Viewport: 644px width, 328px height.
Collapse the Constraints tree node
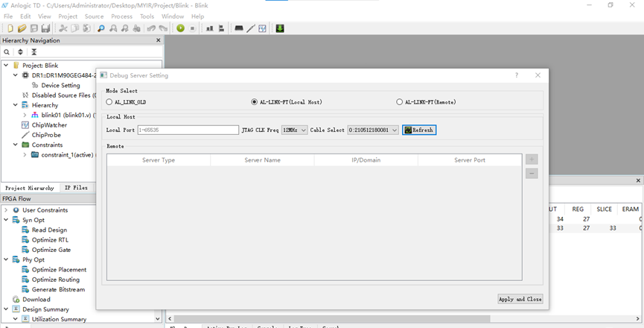coord(15,145)
